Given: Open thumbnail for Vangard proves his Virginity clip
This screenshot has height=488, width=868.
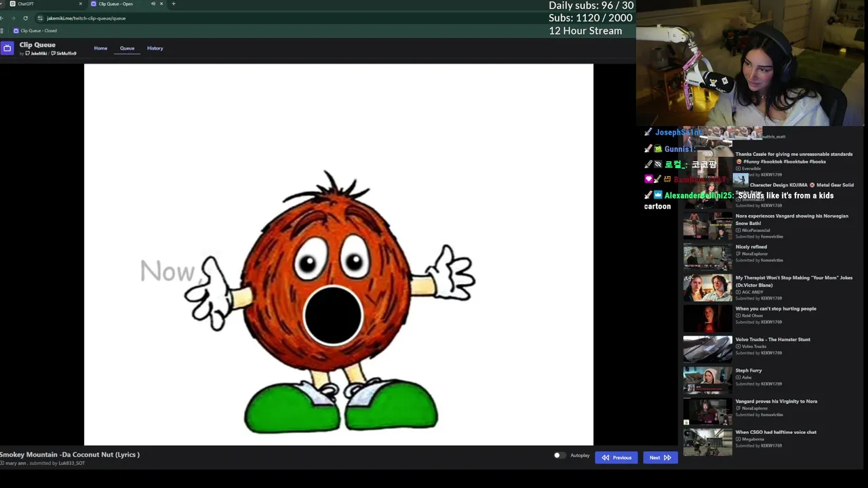Looking at the screenshot, I should pos(707,411).
